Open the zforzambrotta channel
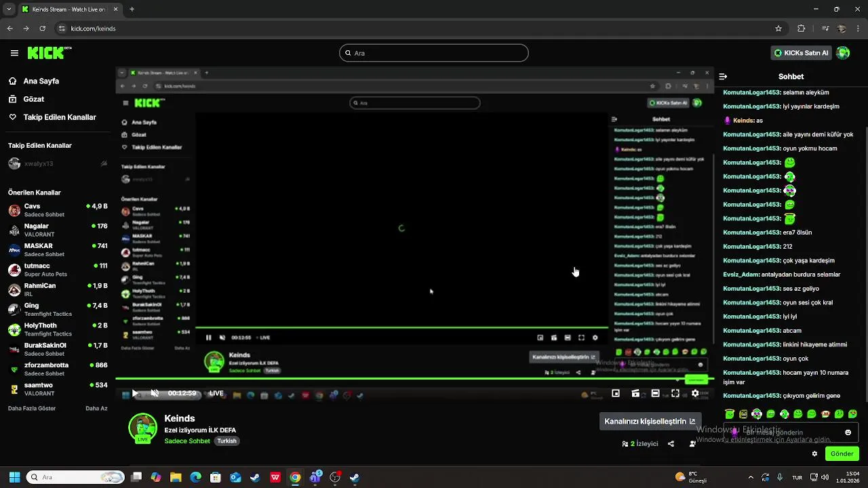 (58, 369)
